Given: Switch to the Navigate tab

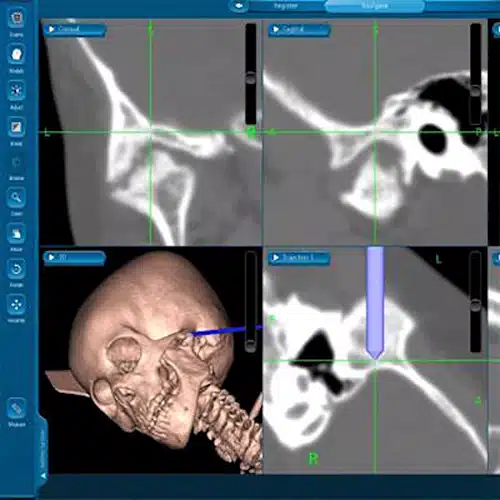Looking at the screenshot, I should (374, 6).
